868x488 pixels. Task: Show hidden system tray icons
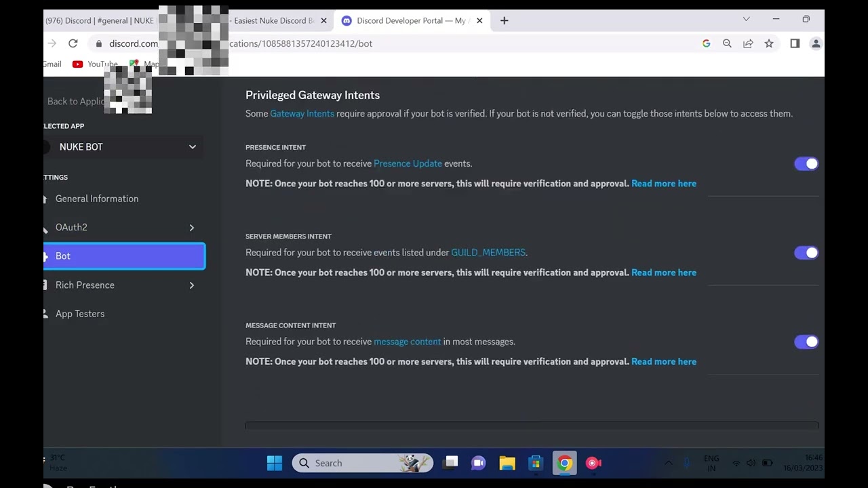click(668, 463)
